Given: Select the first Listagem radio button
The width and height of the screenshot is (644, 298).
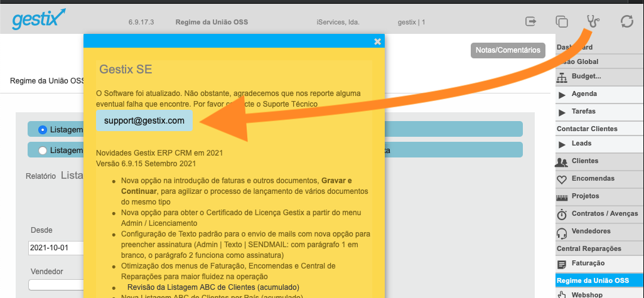Looking at the screenshot, I should click(x=42, y=129).
